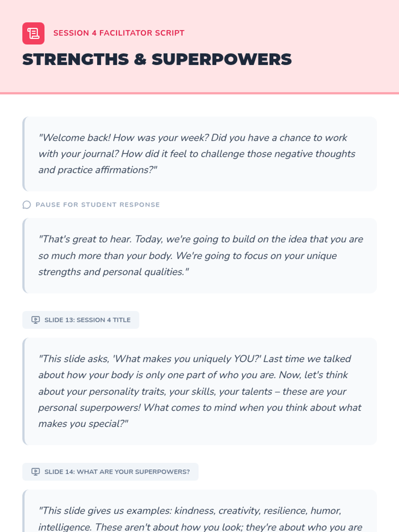Click the how your body is only one part line
The width and height of the screenshot is (399, 532).
coord(193,375)
